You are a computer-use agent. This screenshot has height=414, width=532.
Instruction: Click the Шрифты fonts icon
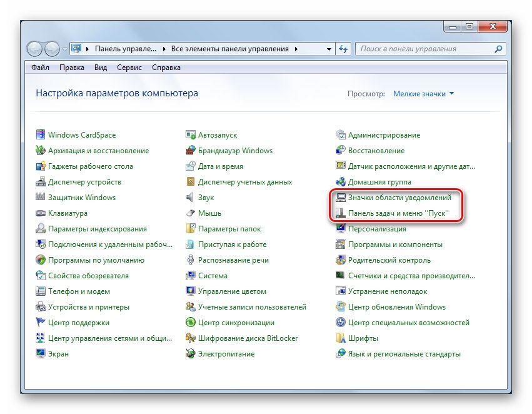coord(341,338)
